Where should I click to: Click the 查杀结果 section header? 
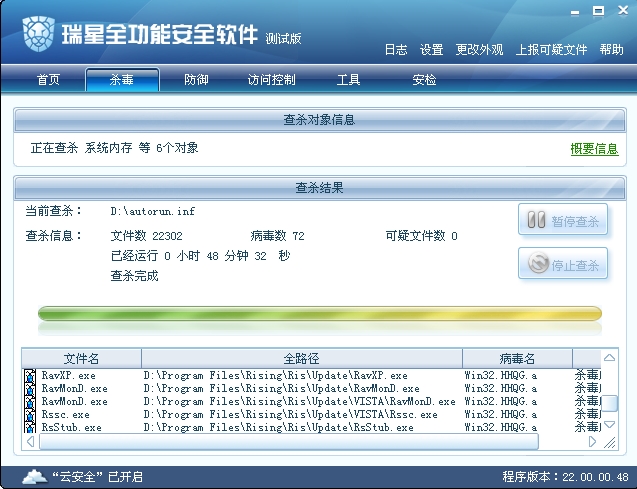(319, 188)
